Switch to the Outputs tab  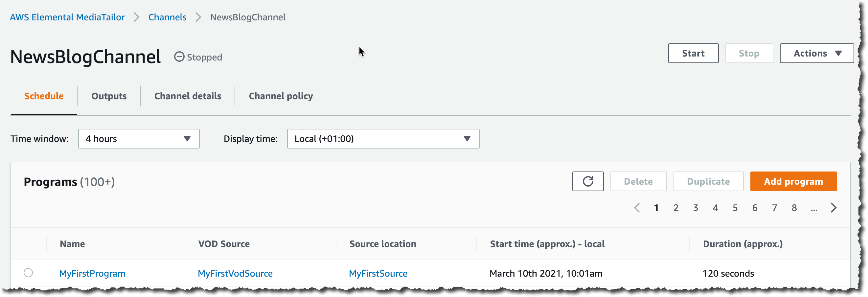click(109, 96)
